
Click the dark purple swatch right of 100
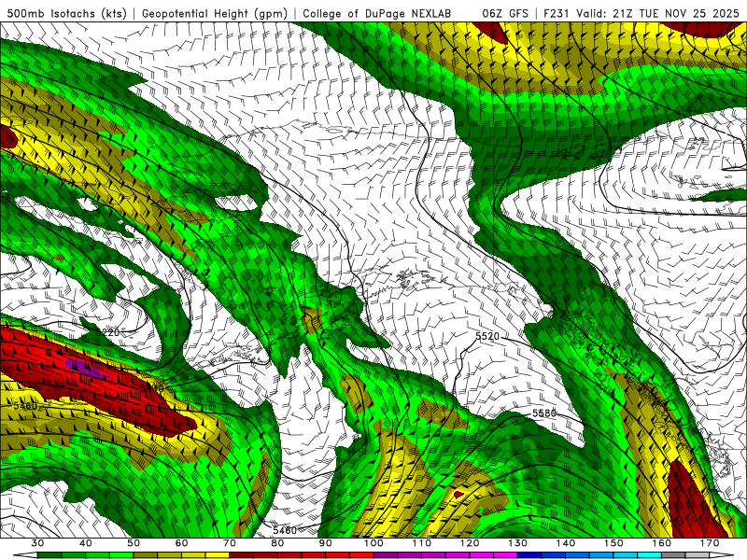click(x=386, y=555)
